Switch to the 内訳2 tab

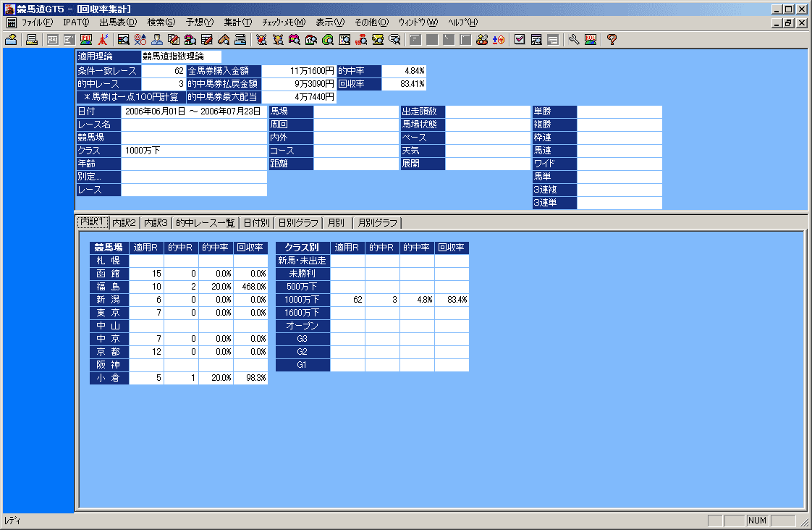click(x=124, y=223)
